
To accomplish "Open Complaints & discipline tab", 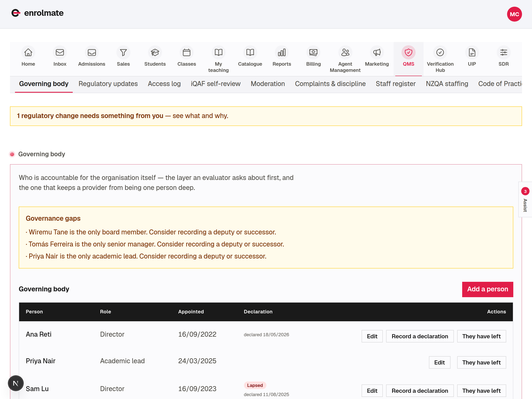I will 330,84.
